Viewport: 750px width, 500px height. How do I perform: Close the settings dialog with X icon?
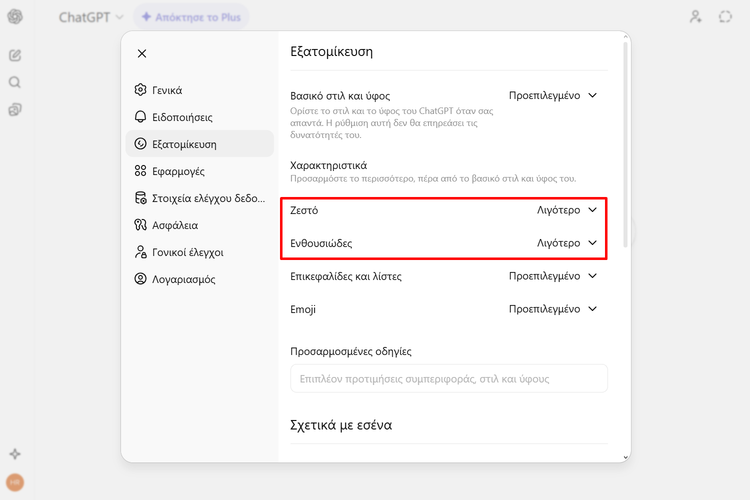click(x=141, y=54)
